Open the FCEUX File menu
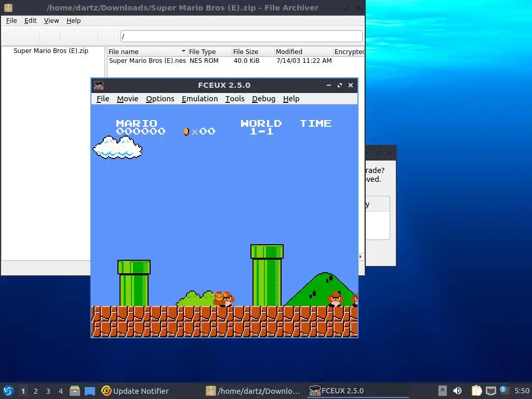The image size is (532, 399). [x=103, y=99]
